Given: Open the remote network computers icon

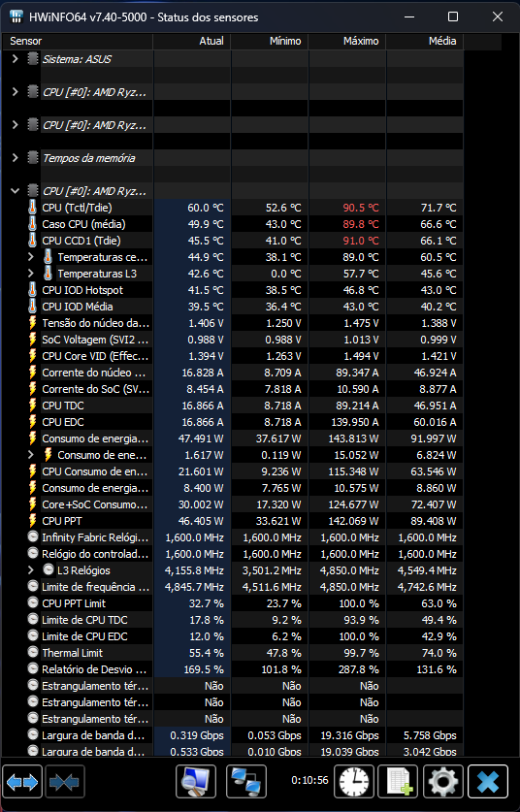Looking at the screenshot, I should [x=246, y=782].
